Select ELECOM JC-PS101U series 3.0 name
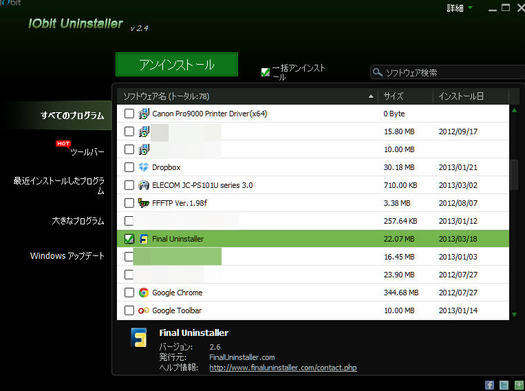The height and width of the screenshot is (391, 525). [x=202, y=185]
